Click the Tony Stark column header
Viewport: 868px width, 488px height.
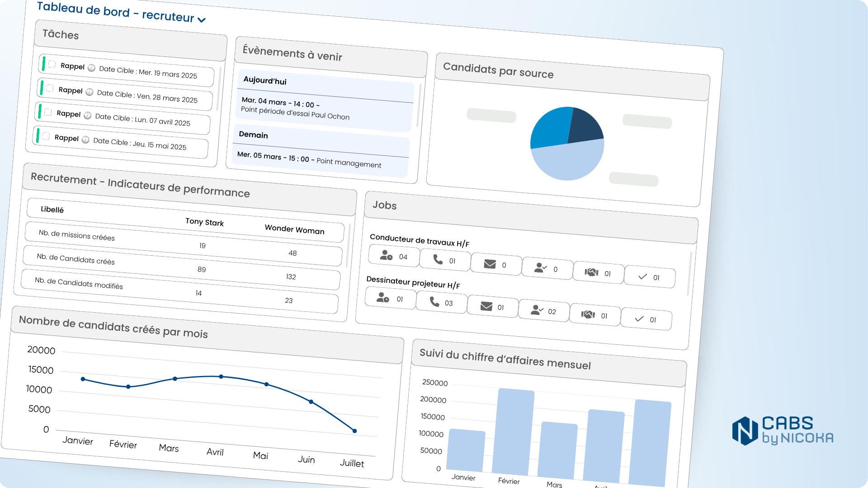[204, 222]
